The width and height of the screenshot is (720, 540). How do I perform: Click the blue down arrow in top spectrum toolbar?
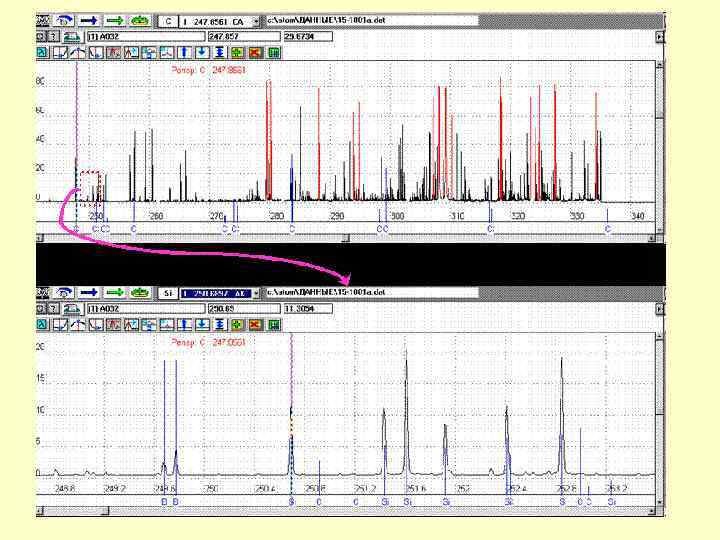(x=203, y=52)
